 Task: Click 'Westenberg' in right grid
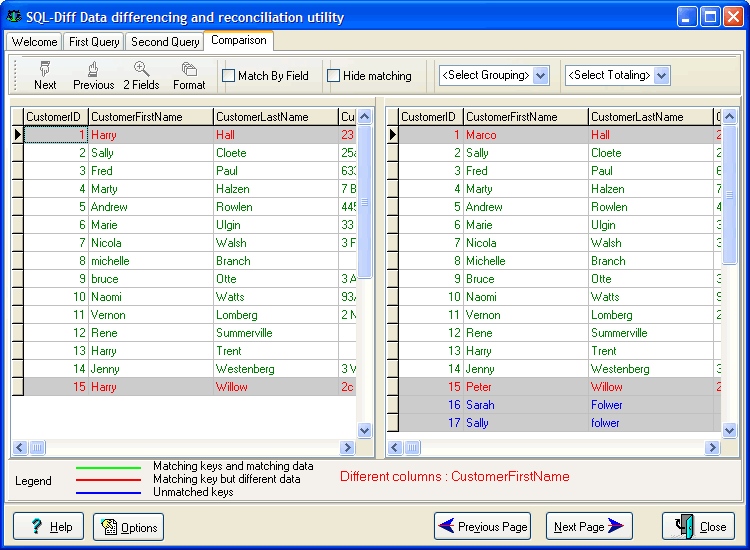coord(620,369)
